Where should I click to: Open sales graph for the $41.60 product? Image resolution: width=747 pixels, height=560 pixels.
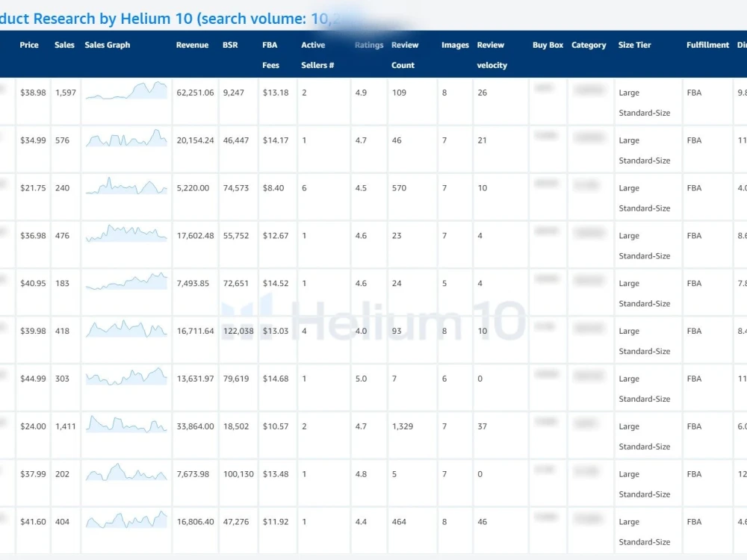(x=126, y=519)
